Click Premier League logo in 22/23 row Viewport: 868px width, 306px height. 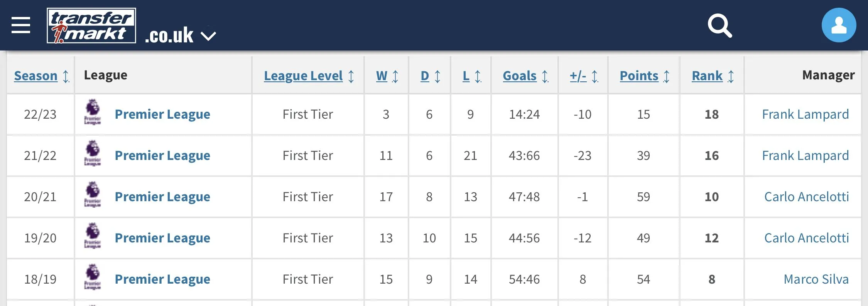point(93,112)
